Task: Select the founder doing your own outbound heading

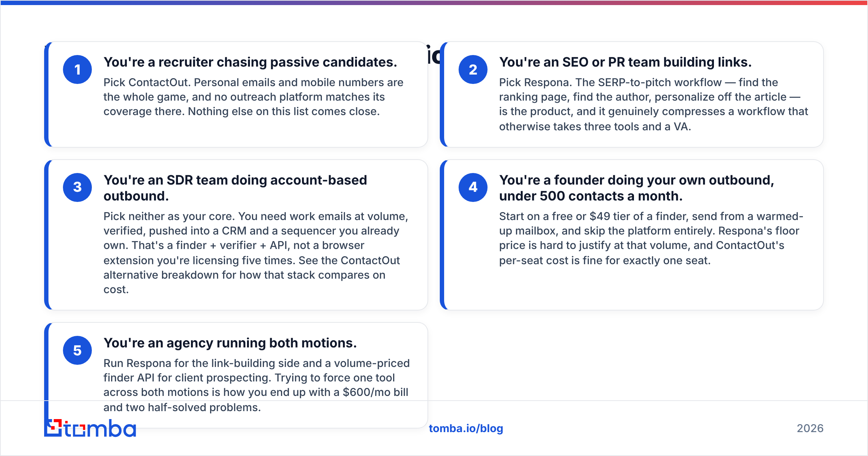Action: [637, 188]
